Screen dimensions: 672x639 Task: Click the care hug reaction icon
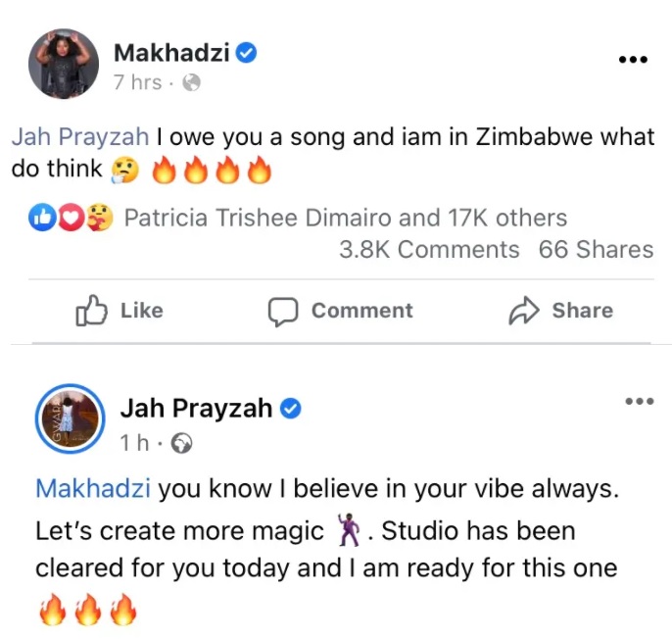[x=100, y=217]
